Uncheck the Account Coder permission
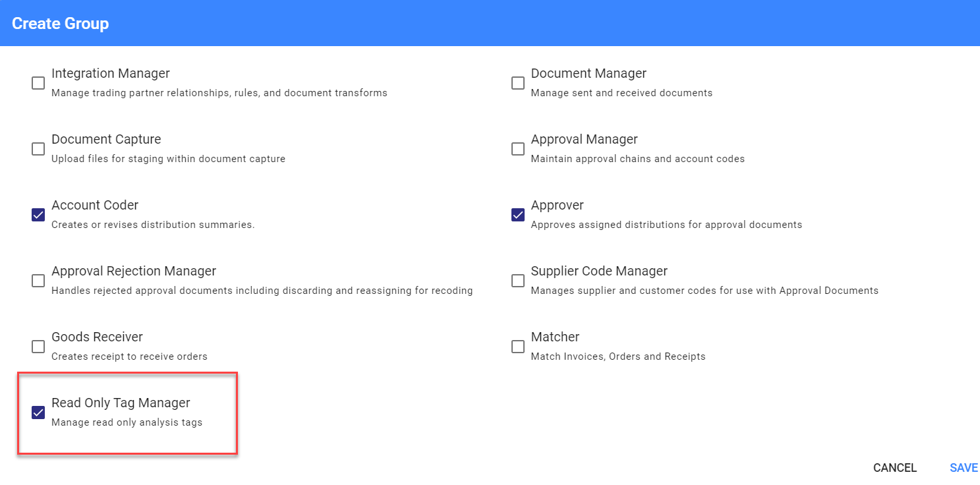The image size is (980, 485). (x=38, y=215)
